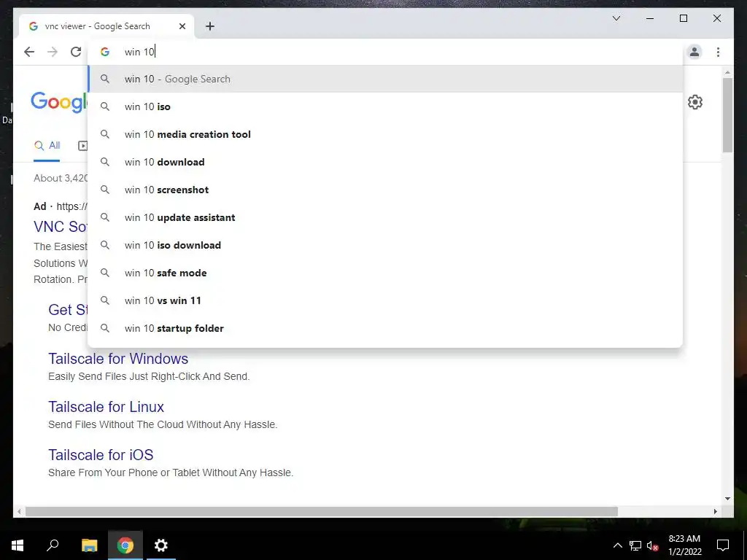
Task: Open the profile avatar button
Action: pos(694,52)
